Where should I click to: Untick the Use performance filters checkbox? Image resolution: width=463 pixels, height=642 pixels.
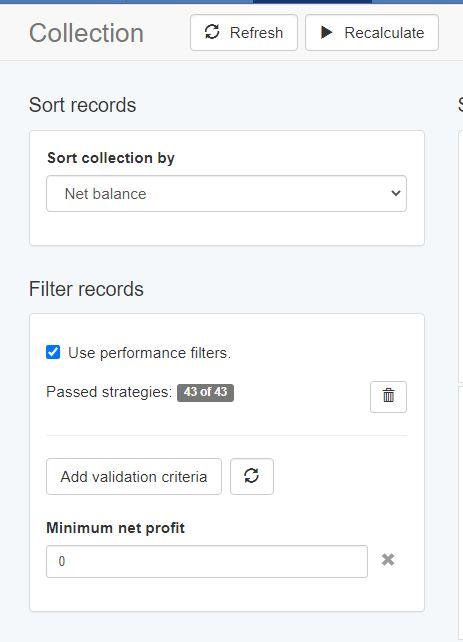(x=53, y=352)
